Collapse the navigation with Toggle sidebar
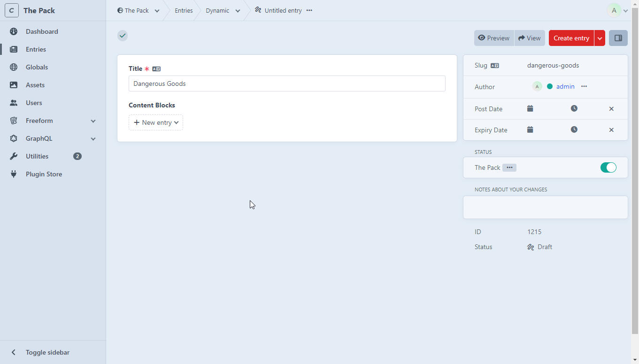 [47, 352]
